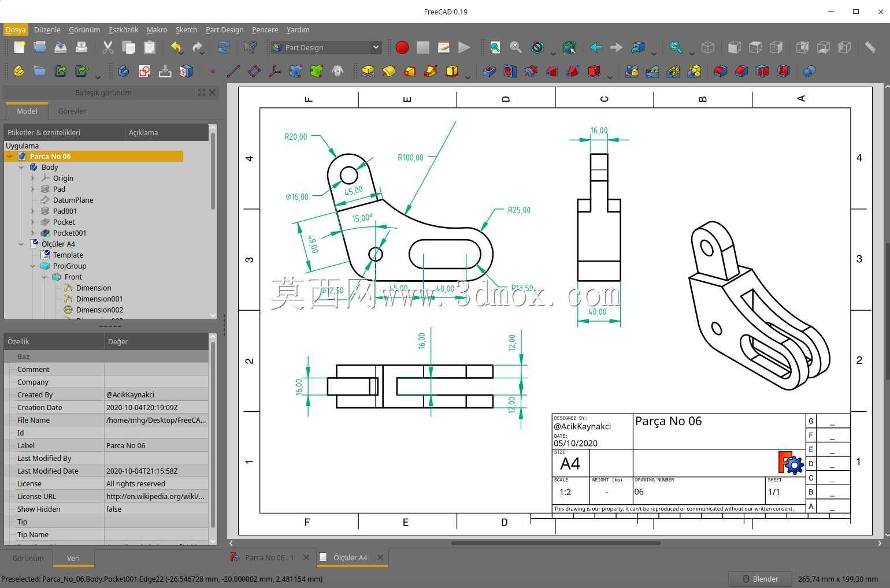The width and height of the screenshot is (890, 588).
Task: Apply the Mirrored transformation tool
Action: click(x=632, y=71)
